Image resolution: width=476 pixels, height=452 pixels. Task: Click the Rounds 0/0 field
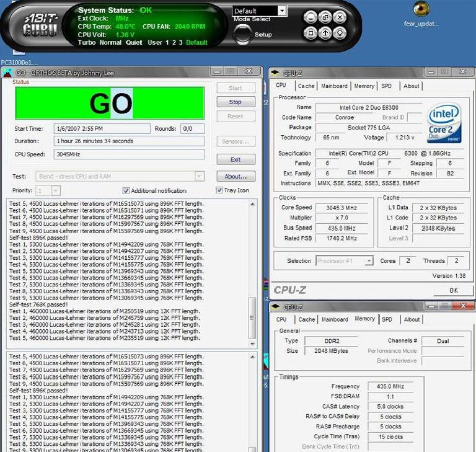[192, 129]
